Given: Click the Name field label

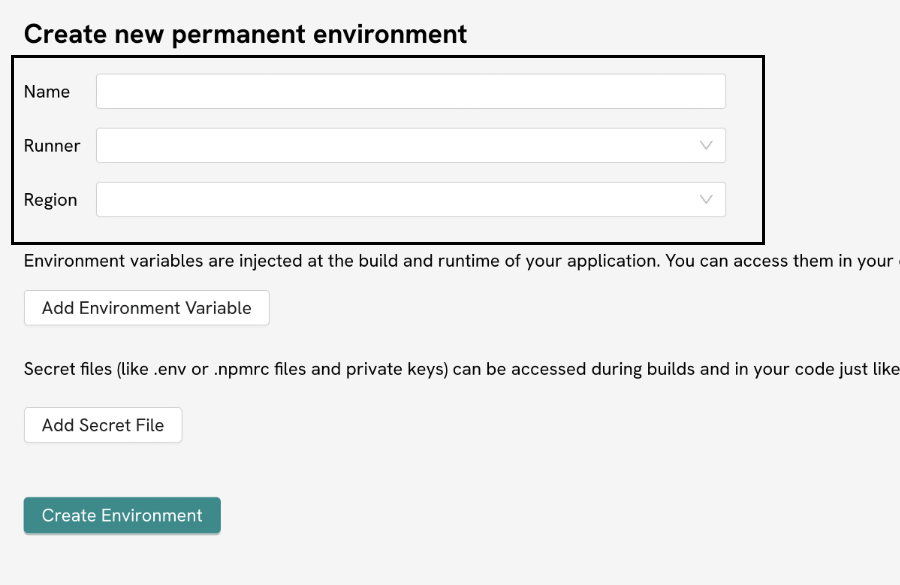Looking at the screenshot, I should (x=47, y=91).
